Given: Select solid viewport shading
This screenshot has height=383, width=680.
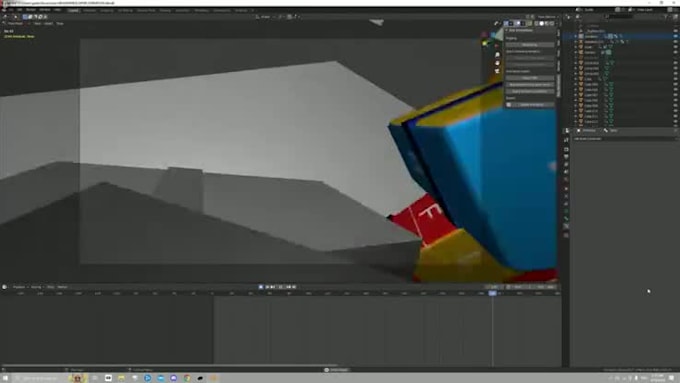Looking at the screenshot, I should click(x=541, y=23).
